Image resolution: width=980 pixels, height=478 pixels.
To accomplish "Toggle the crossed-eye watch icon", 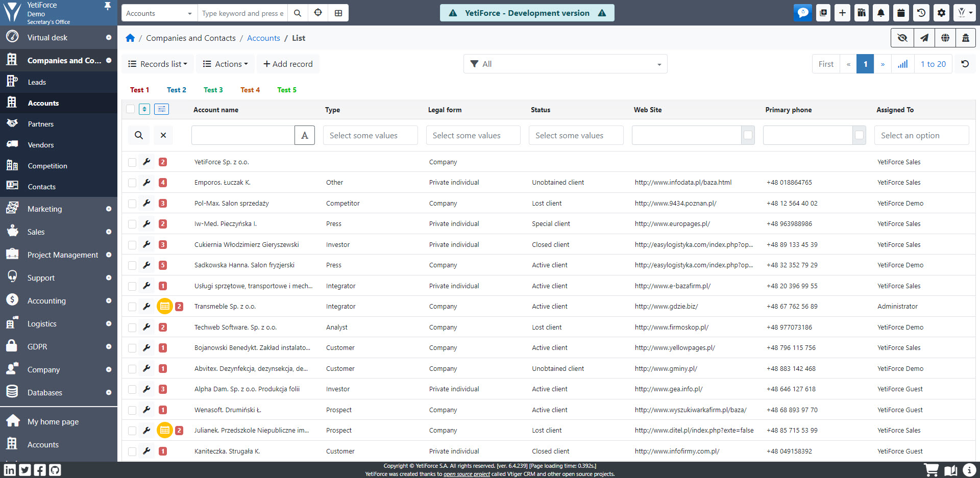I will (902, 38).
